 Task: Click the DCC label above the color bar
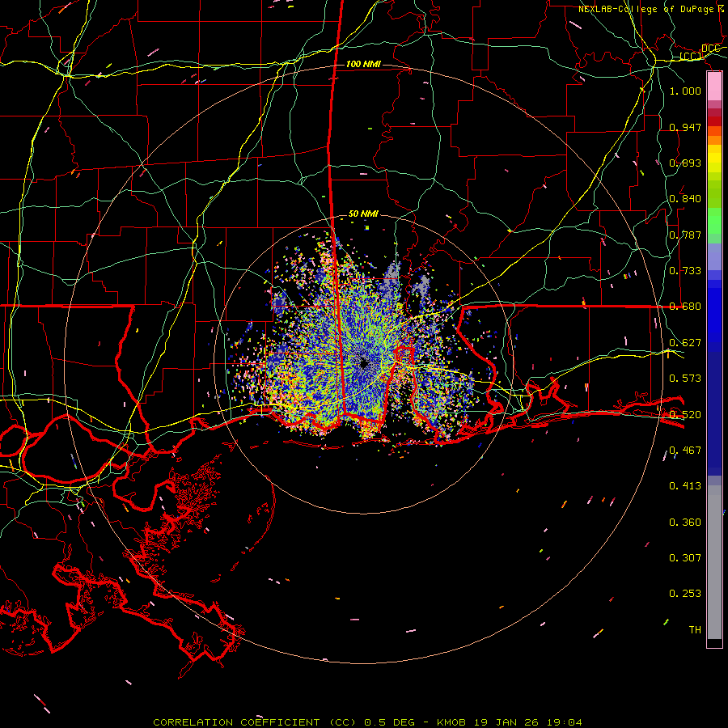click(x=710, y=49)
